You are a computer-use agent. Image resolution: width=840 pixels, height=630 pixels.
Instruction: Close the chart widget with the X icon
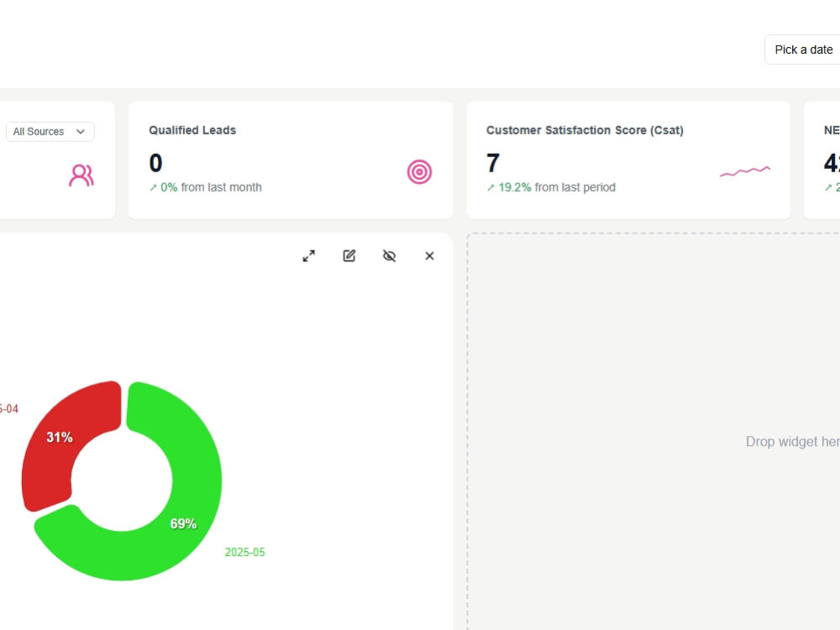tap(429, 255)
